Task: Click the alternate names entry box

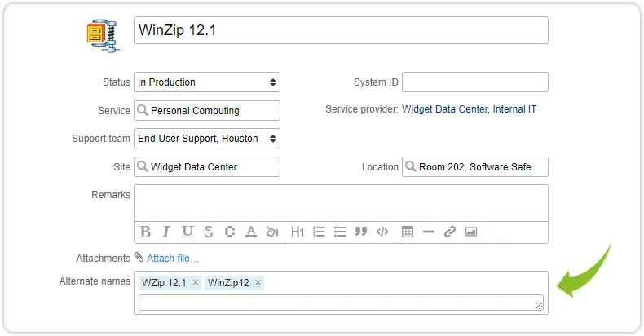Action: 341,303
